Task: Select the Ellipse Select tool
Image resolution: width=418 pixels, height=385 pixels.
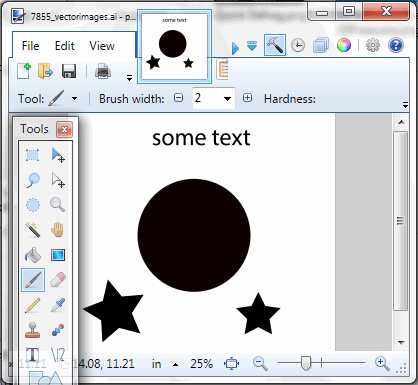Action: click(x=33, y=205)
